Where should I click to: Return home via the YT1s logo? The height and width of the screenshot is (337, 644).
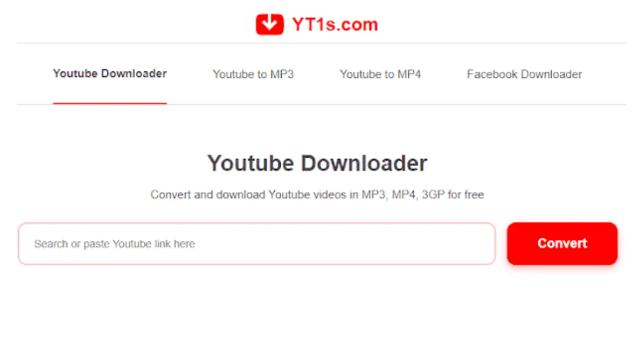click(x=317, y=24)
